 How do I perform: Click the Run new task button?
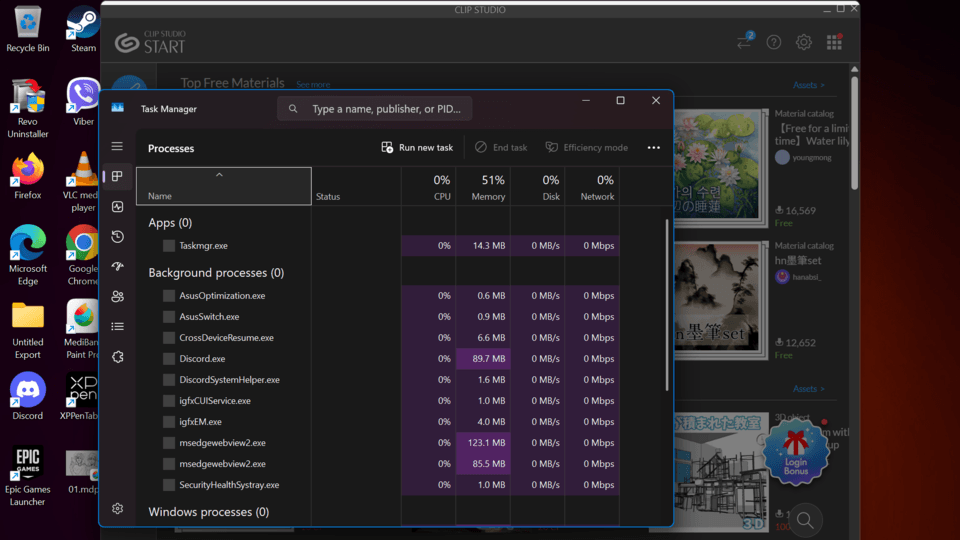coord(417,148)
